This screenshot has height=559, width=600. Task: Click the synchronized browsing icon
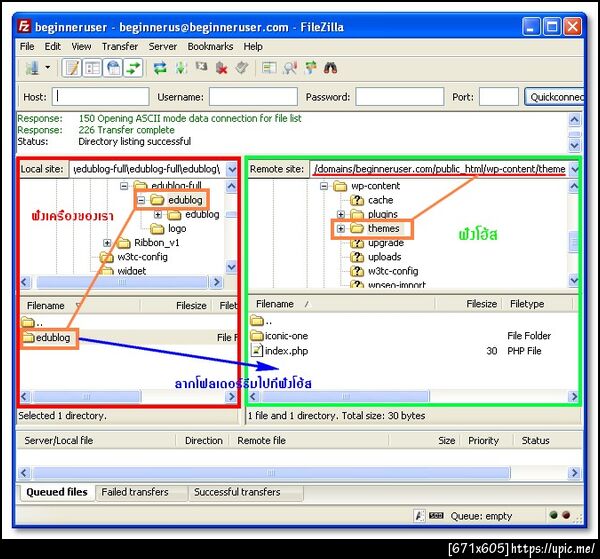tap(310, 68)
